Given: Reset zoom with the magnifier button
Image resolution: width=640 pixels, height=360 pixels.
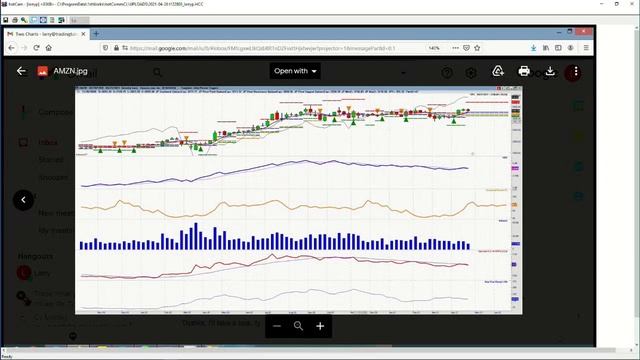Looking at the screenshot, I should click(x=298, y=326).
